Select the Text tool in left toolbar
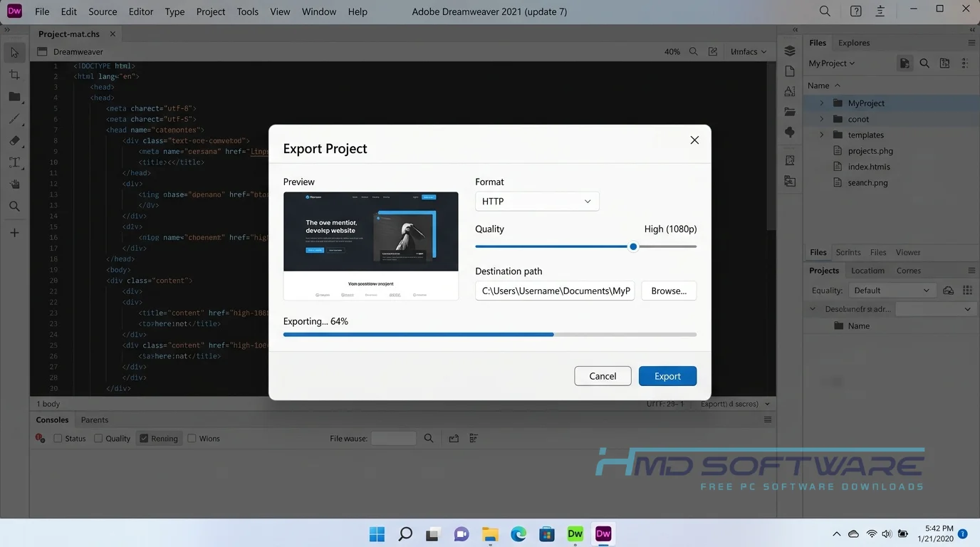Viewport: 980px width, 547px height. [14, 162]
